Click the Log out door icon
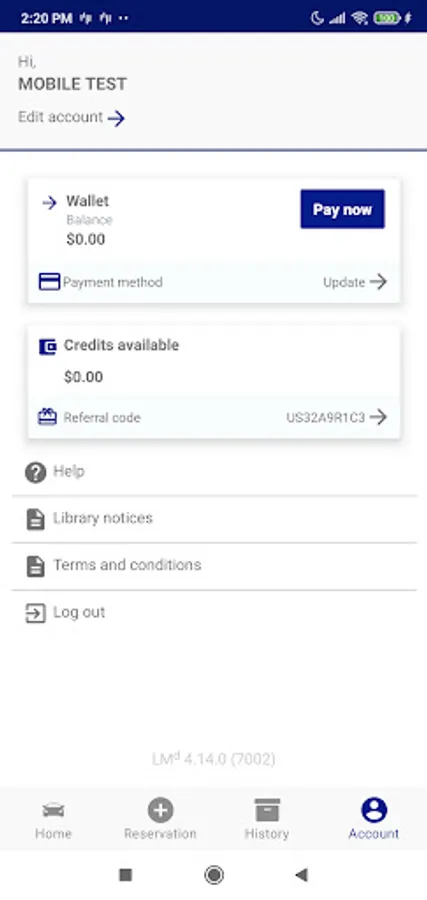 (35, 613)
